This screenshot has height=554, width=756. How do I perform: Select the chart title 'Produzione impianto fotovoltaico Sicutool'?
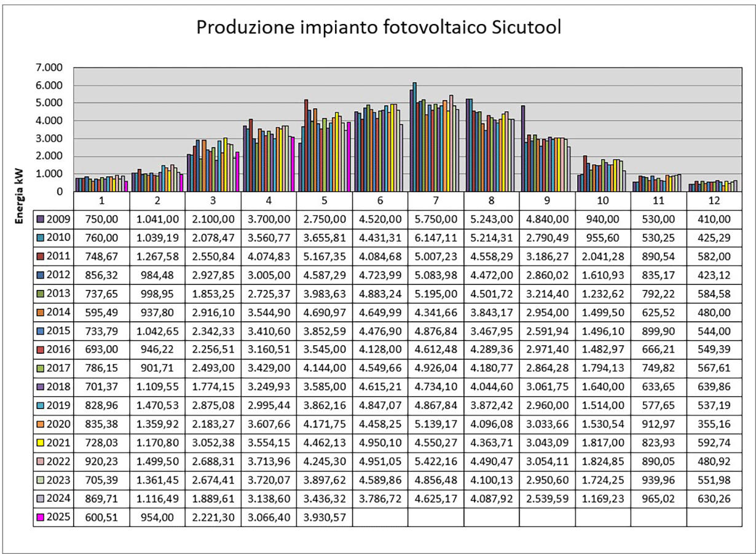pos(378,28)
